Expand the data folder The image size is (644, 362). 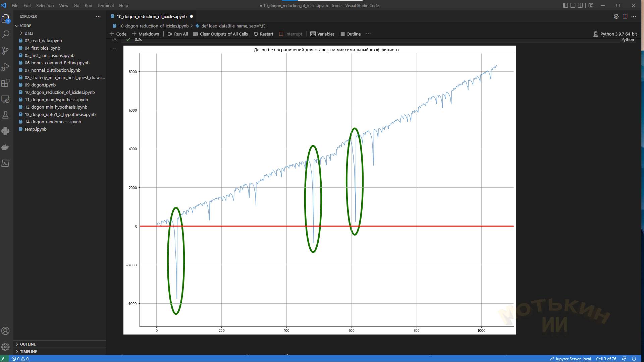[x=29, y=33]
